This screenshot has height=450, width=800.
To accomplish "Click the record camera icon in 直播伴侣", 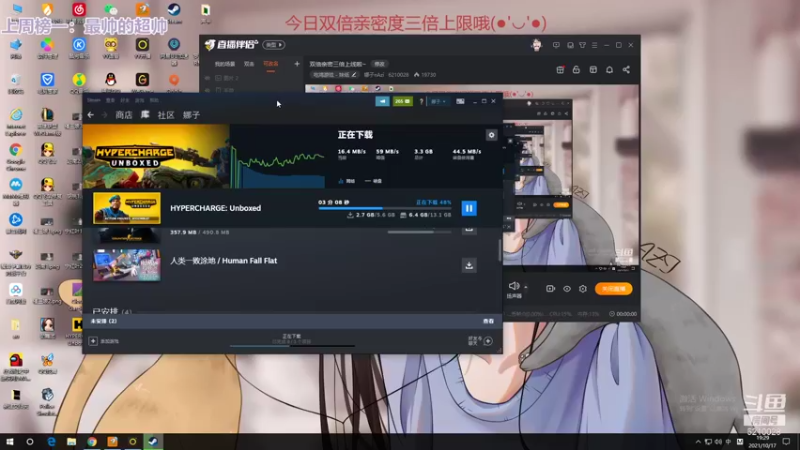I will 550,289.
